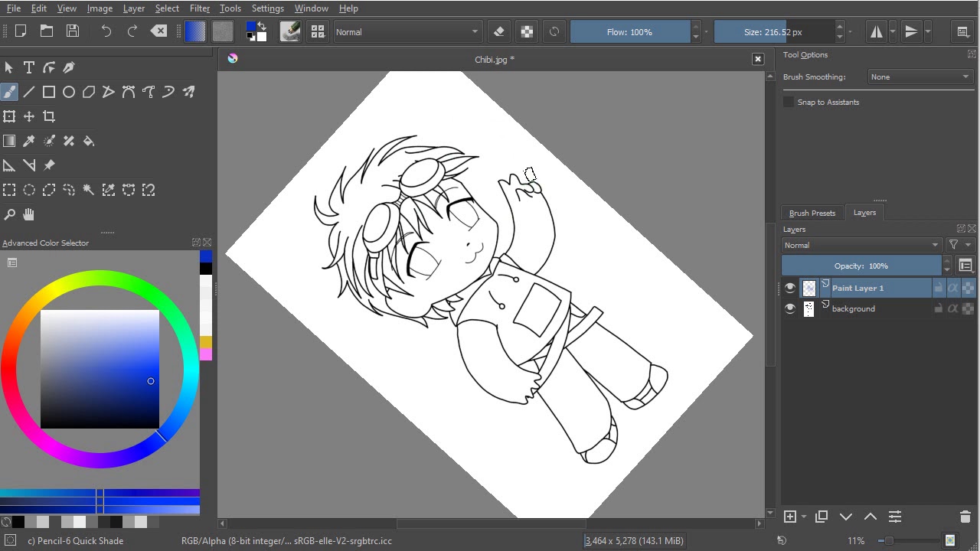Select the Pan hand tool
980x551 pixels.
29,214
